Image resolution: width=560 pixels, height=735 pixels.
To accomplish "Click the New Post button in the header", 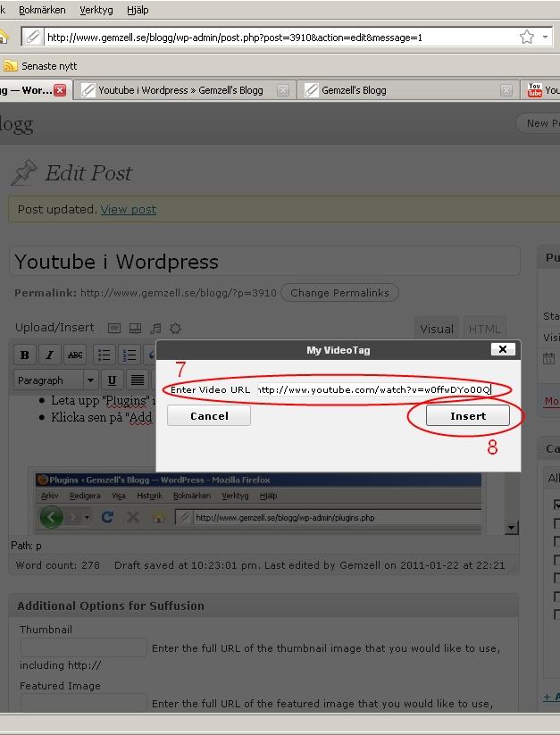I will point(539,123).
